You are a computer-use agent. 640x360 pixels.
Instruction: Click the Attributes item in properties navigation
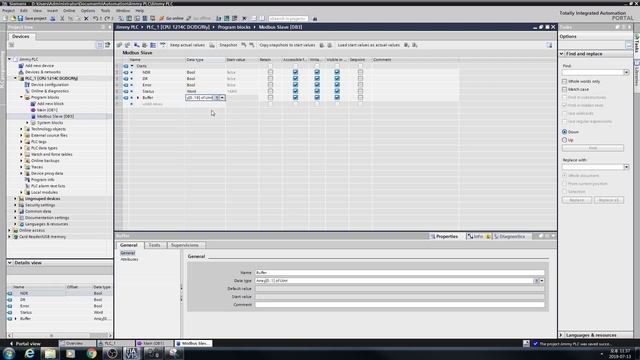[x=129, y=259]
